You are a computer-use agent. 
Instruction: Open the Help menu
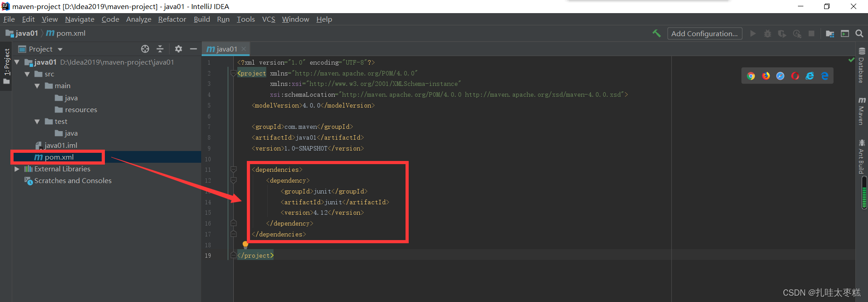[324, 19]
